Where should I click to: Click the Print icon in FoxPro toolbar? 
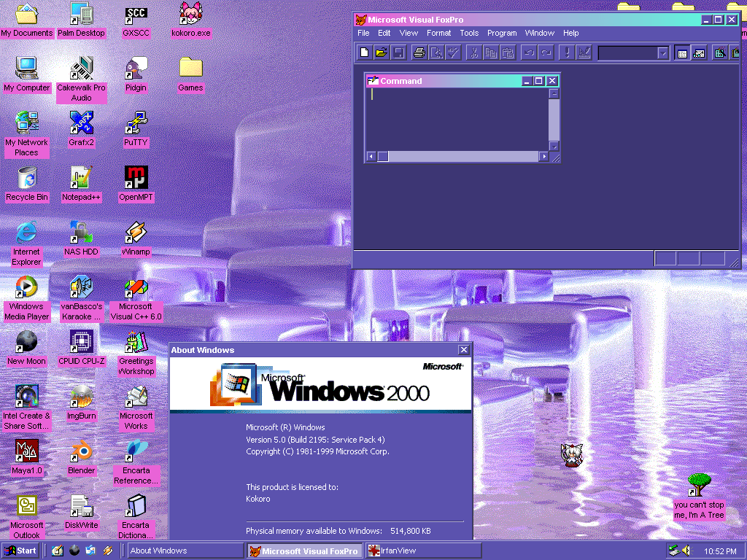pyautogui.click(x=419, y=52)
